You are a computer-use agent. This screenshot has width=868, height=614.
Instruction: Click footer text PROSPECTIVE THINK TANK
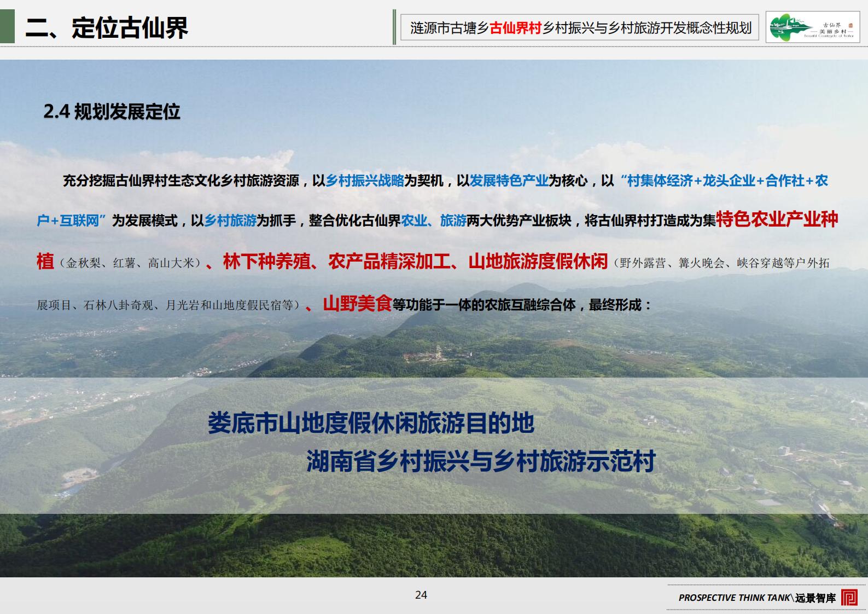pyautogui.click(x=734, y=598)
